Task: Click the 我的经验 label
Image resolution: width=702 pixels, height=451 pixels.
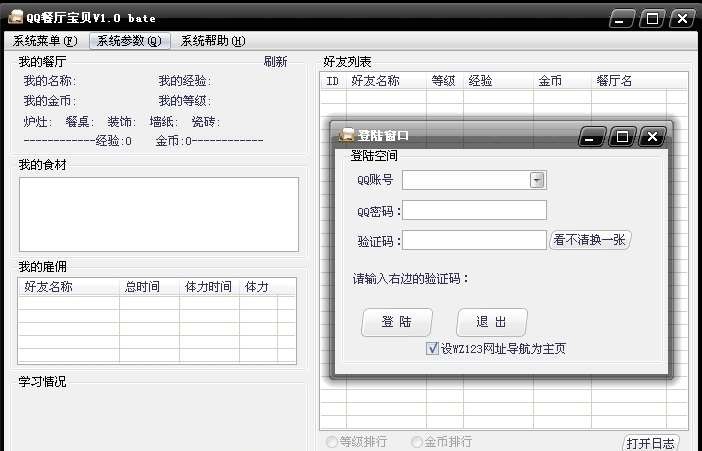Action: coord(184,81)
